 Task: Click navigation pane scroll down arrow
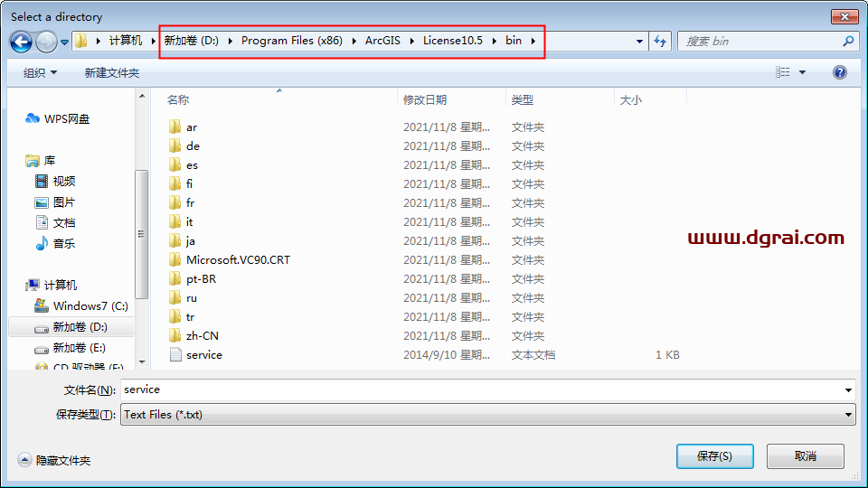[x=142, y=361]
